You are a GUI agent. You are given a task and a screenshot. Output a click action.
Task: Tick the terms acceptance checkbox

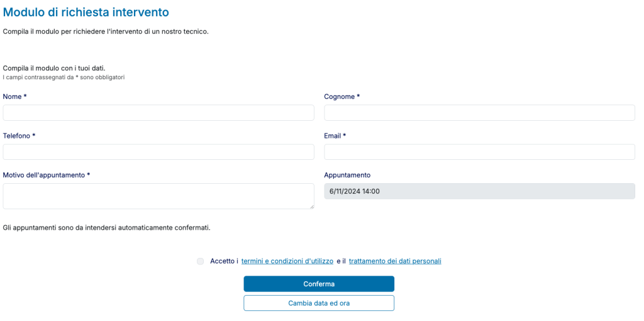pyautogui.click(x=200, y=261)
